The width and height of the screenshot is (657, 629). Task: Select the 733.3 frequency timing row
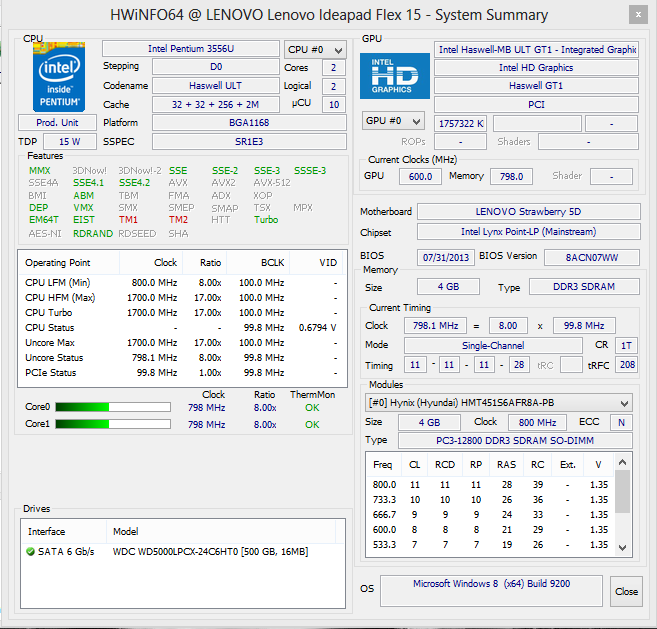click(490, 500)
